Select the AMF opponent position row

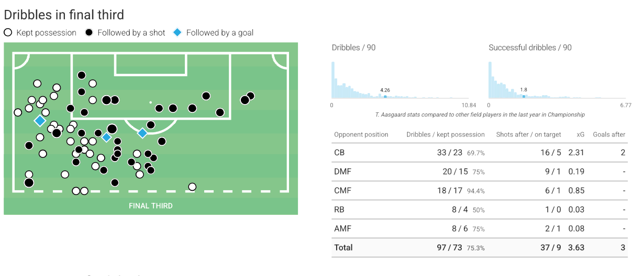[480, 228]
